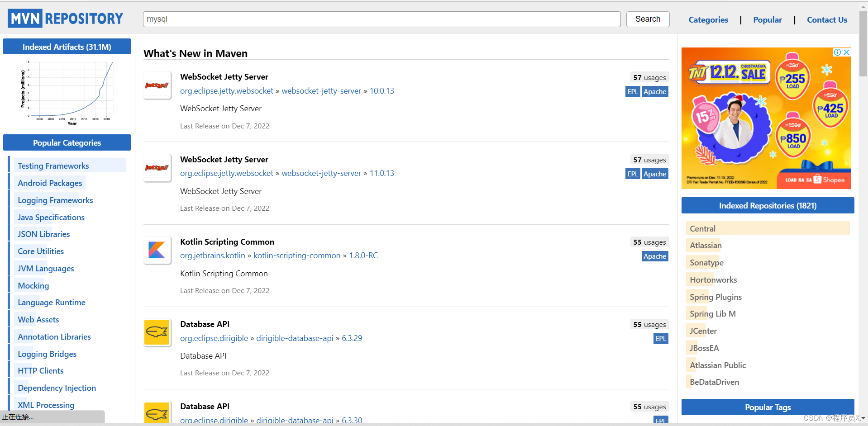The image size is (868, 426).
Task: Click the Indexed Repositories (1821) header
Action: coord(768,205)
